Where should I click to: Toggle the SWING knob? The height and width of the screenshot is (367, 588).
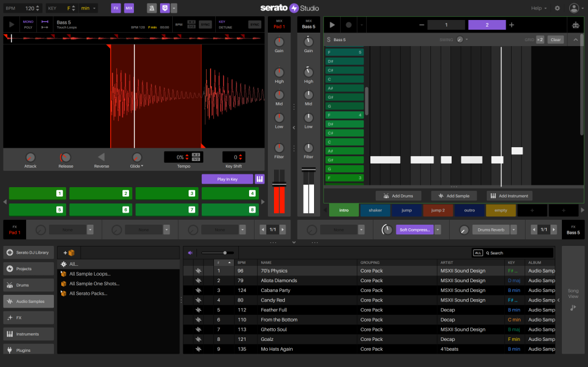[459, 39]
